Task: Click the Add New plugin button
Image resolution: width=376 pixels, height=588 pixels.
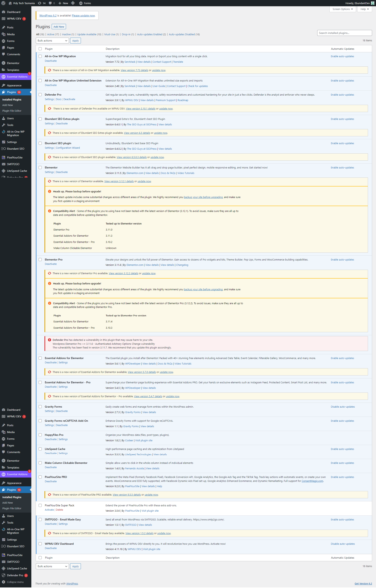Action: click(x=59, y=27)
